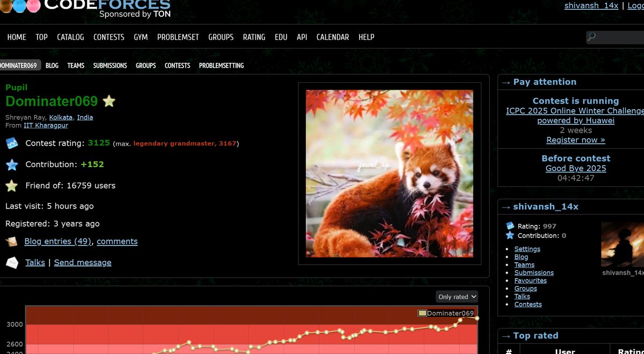Open the comments link
The width and height of the screenshot is (644, 354).
(117, 241)
